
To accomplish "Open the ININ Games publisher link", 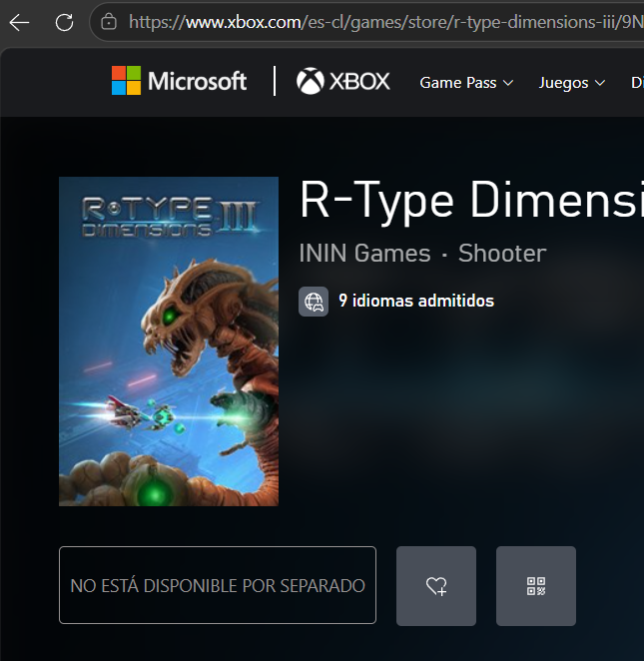I will (x=364, y=253).
